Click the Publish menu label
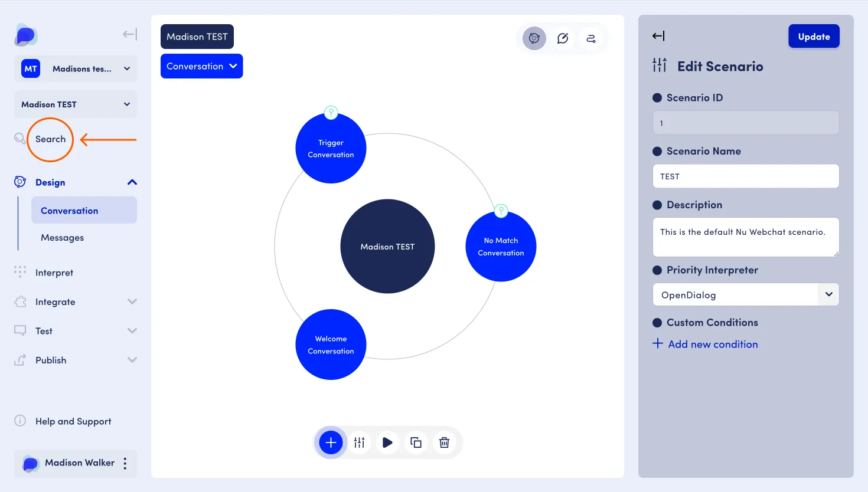The height and width of the screenshot is (492, 868). [51, 360]
